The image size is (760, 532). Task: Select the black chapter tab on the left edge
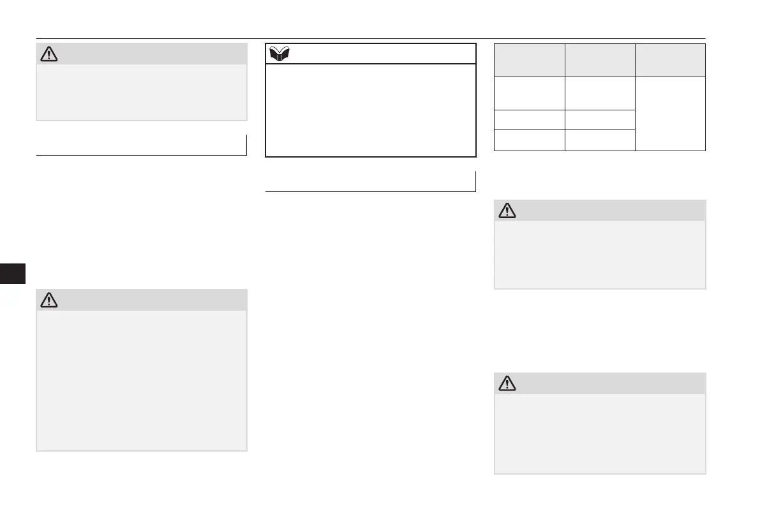coord(13,273)
